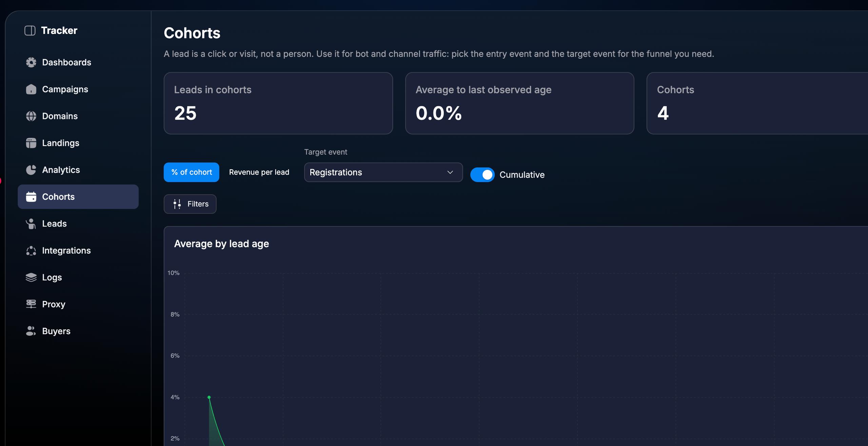Open the Analytics section

click(x=78, y=170)
